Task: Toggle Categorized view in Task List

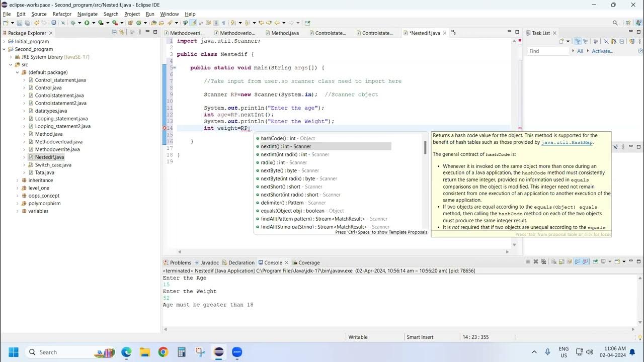Action: pos(578,41)
